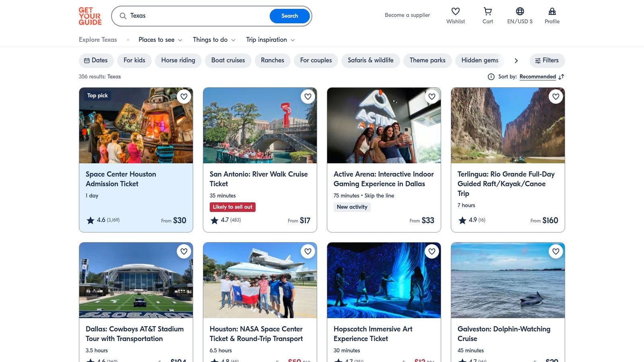Open the shopping Cart
644x362 pixels.
click(487, 11)
